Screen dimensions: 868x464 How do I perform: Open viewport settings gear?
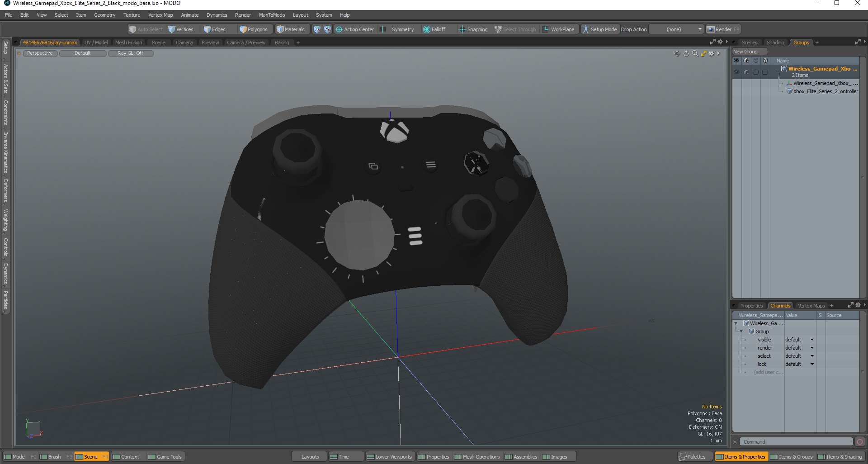click(x=712, y=53)
